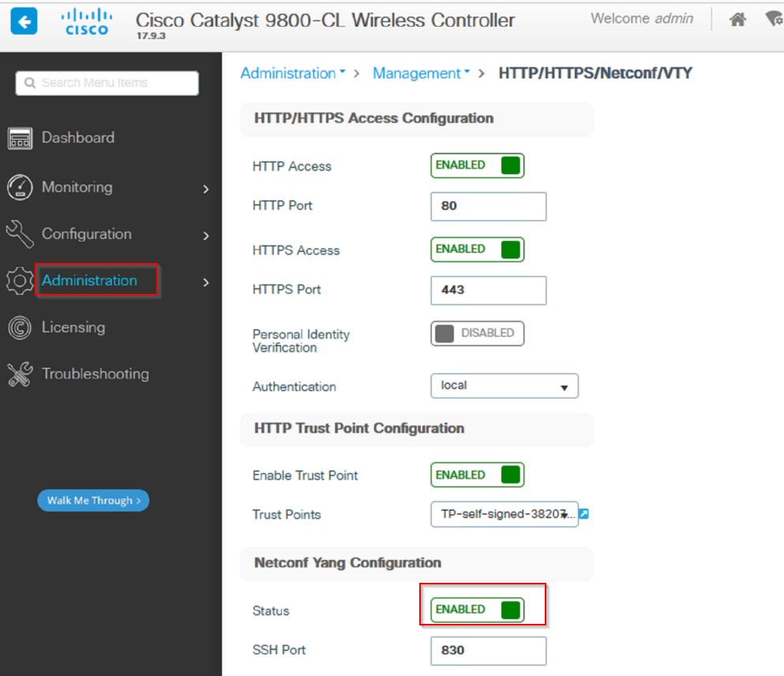Viewport: 784px width, 676px height.
Task: Open the Administration breadcrumb dropdown
Action: click(293, 73)
